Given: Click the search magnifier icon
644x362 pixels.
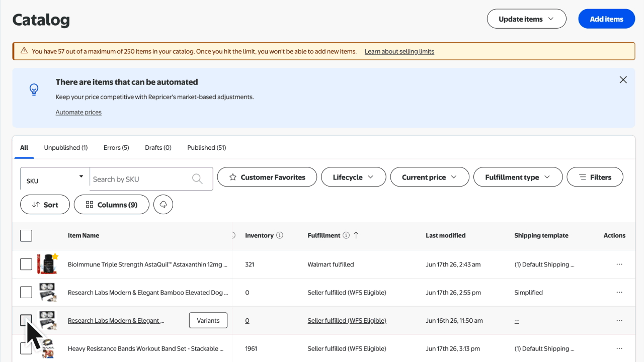Looking at the screenshot, I should (x=197, y=179).
